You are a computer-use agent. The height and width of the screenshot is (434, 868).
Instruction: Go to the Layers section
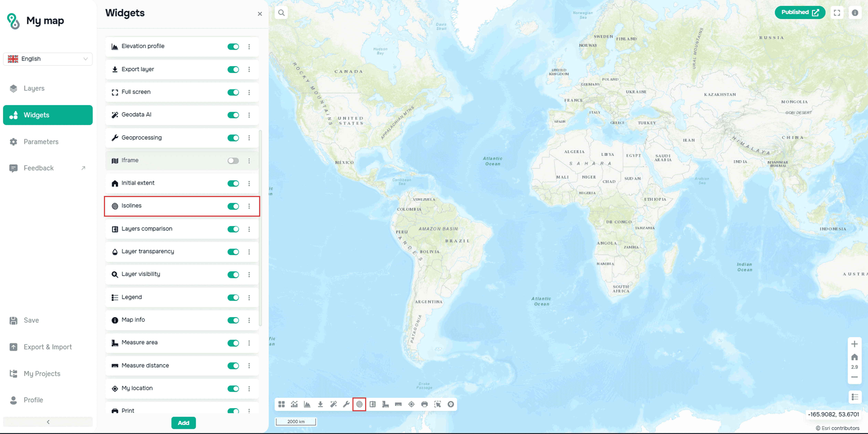pyautogui.click(x=34, y=88)
